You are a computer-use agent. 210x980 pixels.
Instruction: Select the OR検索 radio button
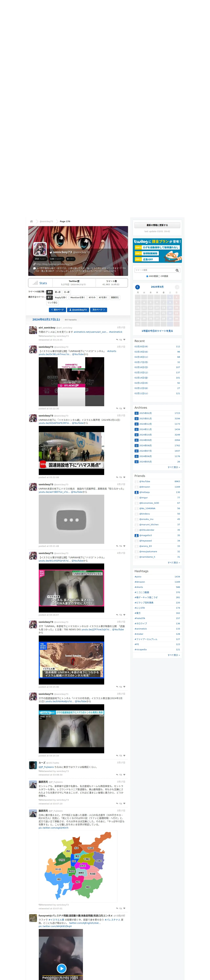pos(159,276)
